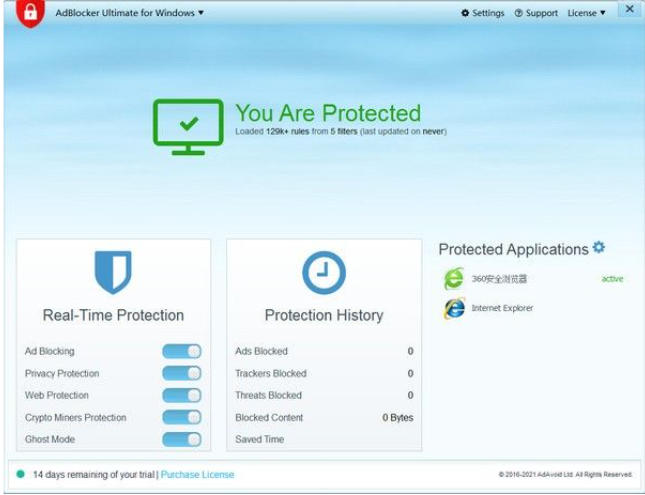Click the green trial status dot
Screen dimensions: 645x495
coord(20,474)
